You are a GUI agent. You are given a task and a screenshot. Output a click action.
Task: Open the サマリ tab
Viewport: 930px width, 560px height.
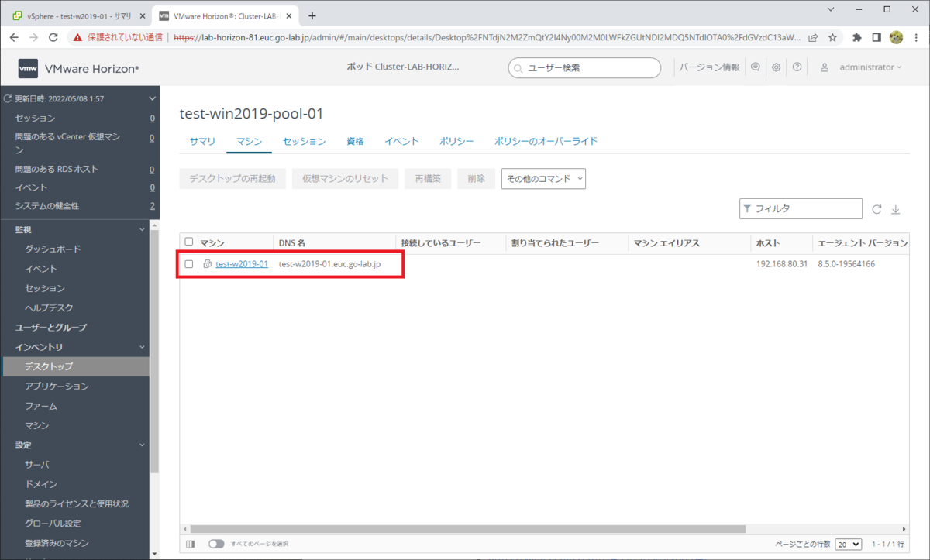202,142
